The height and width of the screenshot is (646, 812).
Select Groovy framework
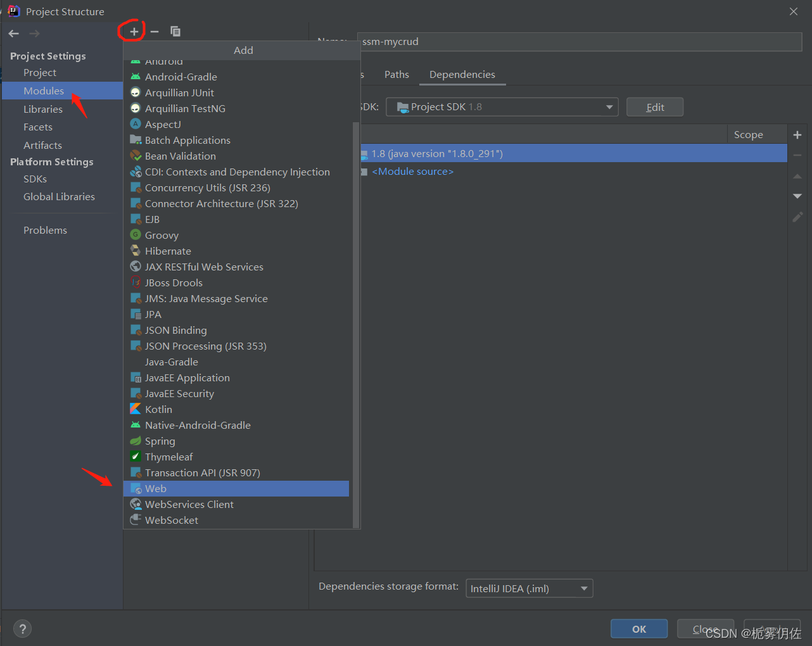pos(236,235)
